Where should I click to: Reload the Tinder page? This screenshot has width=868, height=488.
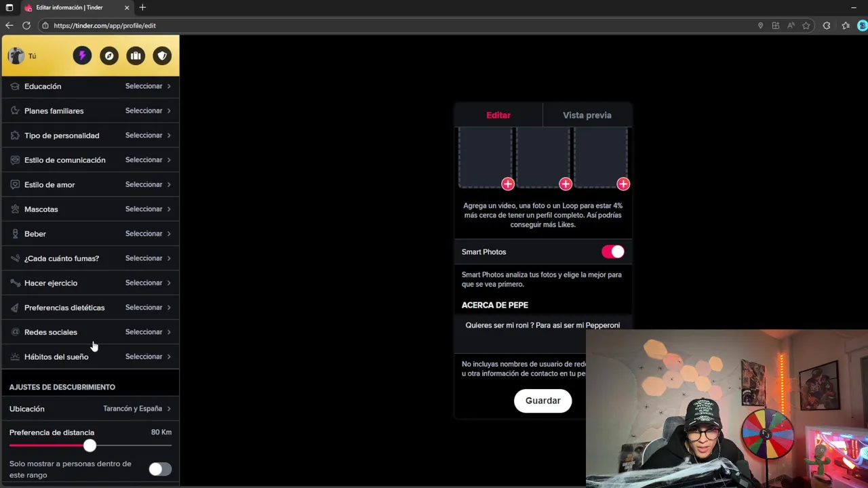point(26,26)
